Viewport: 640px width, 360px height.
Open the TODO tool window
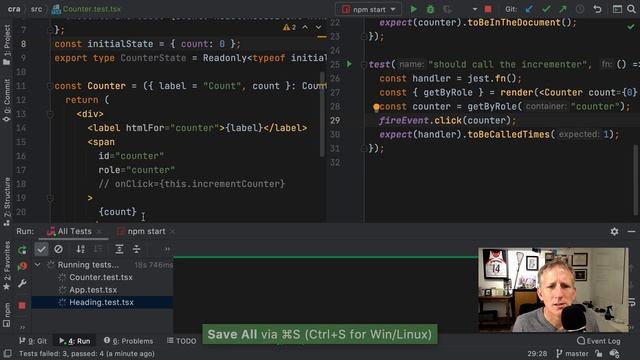click(182, 341)
